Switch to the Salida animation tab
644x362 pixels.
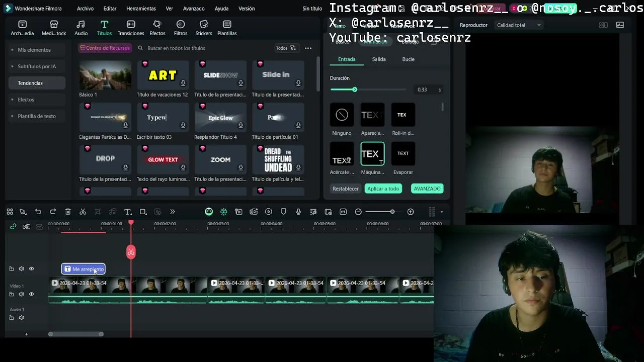coord(379,59)
